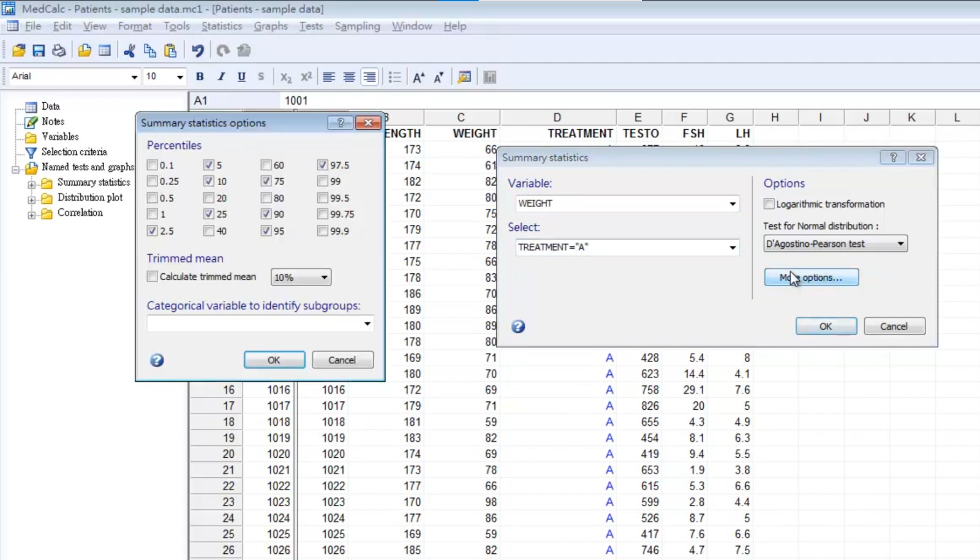Check the 99.9 percentile box
Screen dimensions: 980x560
pos(323,231)
